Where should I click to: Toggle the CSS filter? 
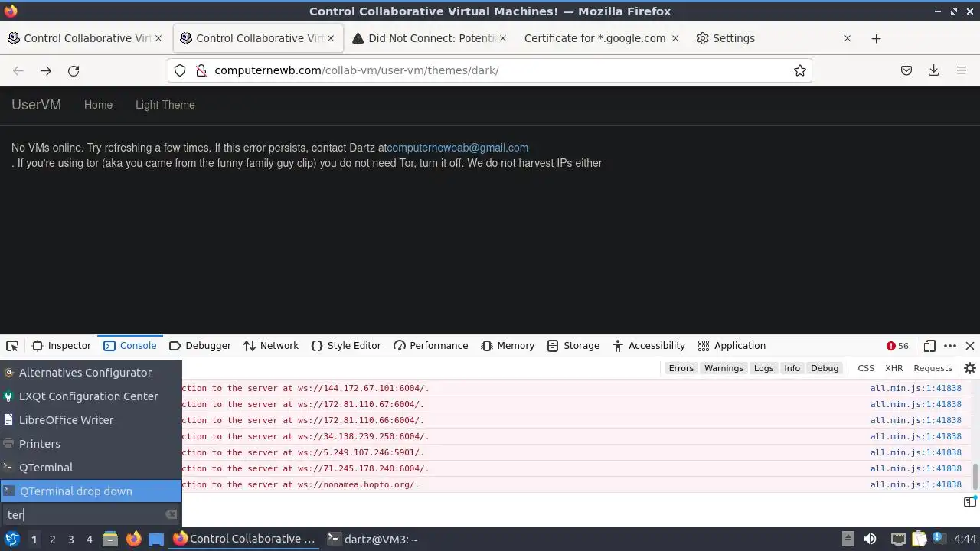point(866,368)
